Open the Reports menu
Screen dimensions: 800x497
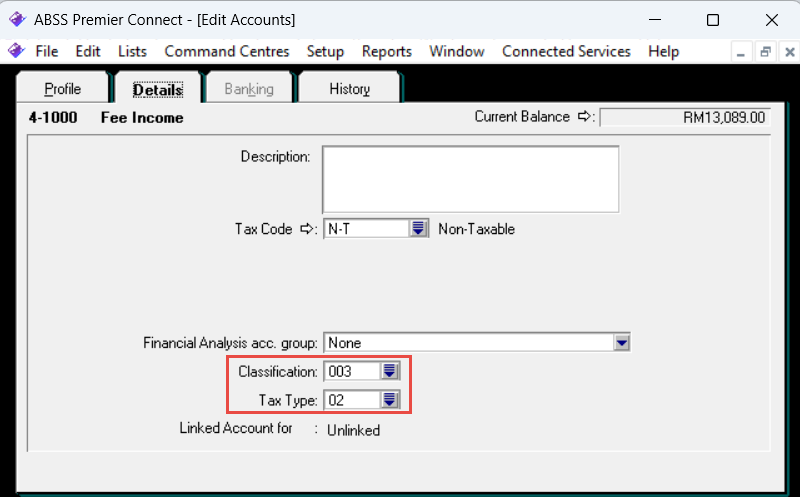point(386,51)
